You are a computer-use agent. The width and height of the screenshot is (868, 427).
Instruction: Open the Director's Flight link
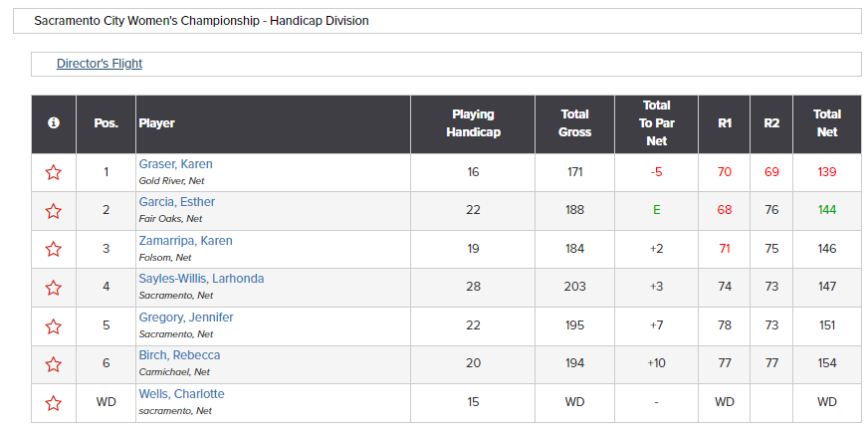pos(100,64)
